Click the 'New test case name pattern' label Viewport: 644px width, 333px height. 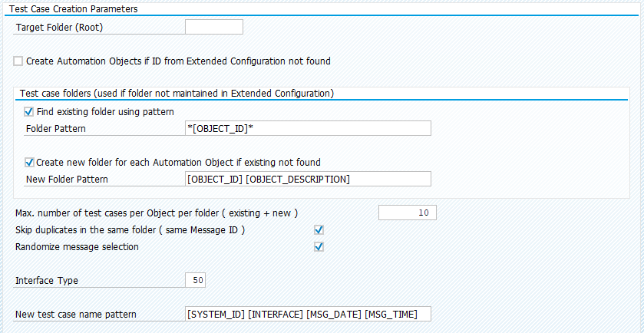[75, 315]
